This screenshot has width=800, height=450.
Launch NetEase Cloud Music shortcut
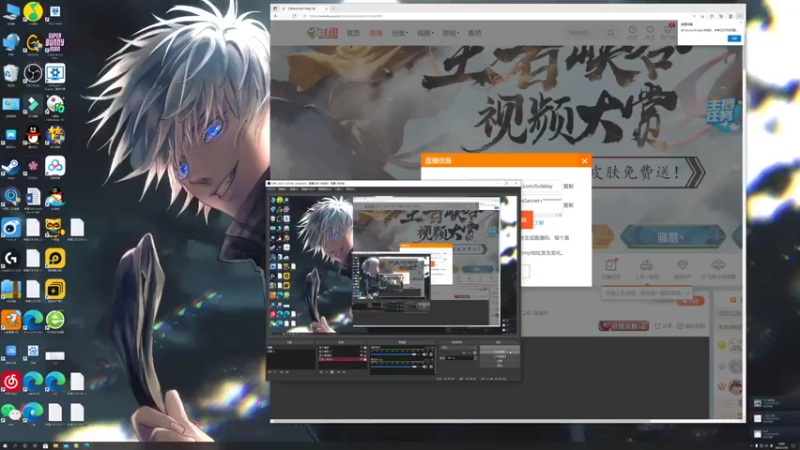tap(11, 382)
